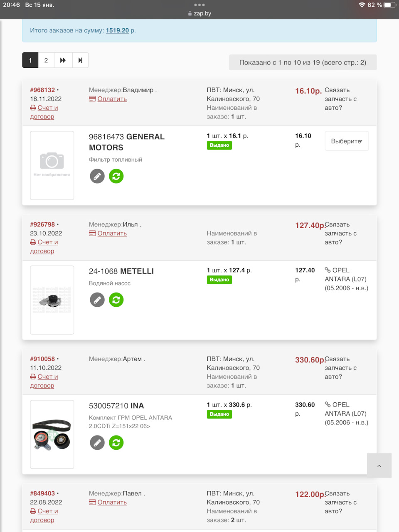Select page 1 in pagination
399x532 pixels.
[30, 60]
